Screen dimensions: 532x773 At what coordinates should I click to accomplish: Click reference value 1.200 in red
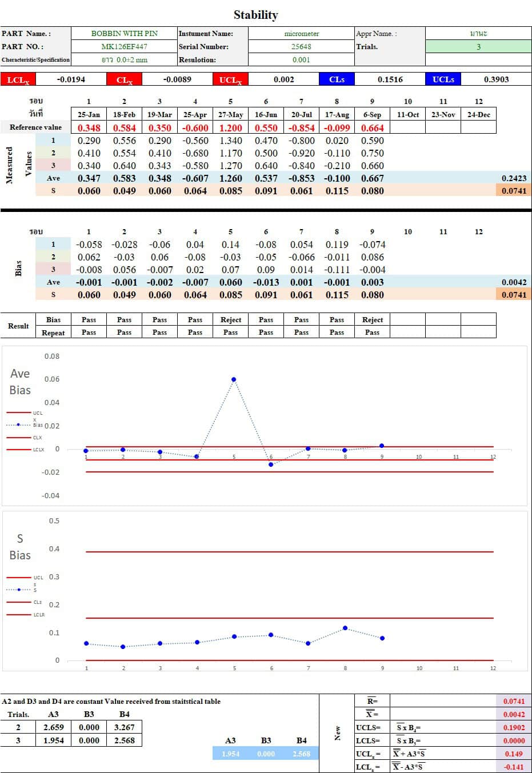230,128
